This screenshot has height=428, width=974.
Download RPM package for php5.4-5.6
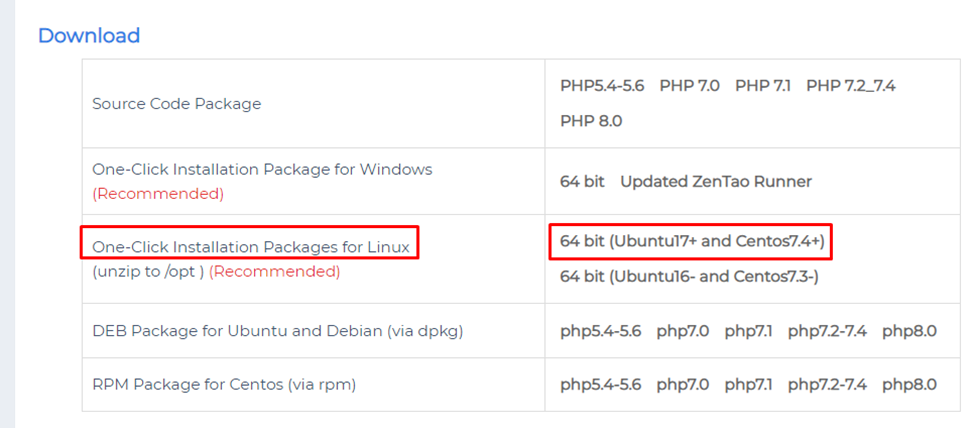(x=601, y=385)
